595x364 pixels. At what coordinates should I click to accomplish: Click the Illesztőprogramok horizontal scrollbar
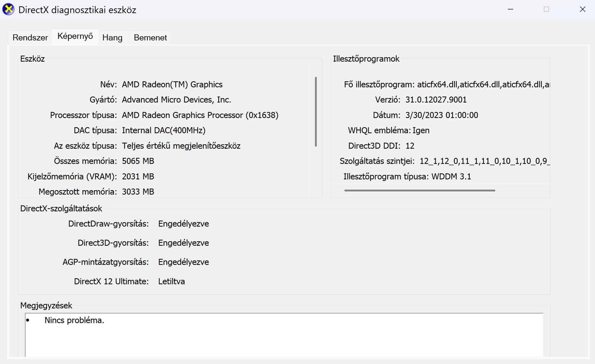(419, 191)
